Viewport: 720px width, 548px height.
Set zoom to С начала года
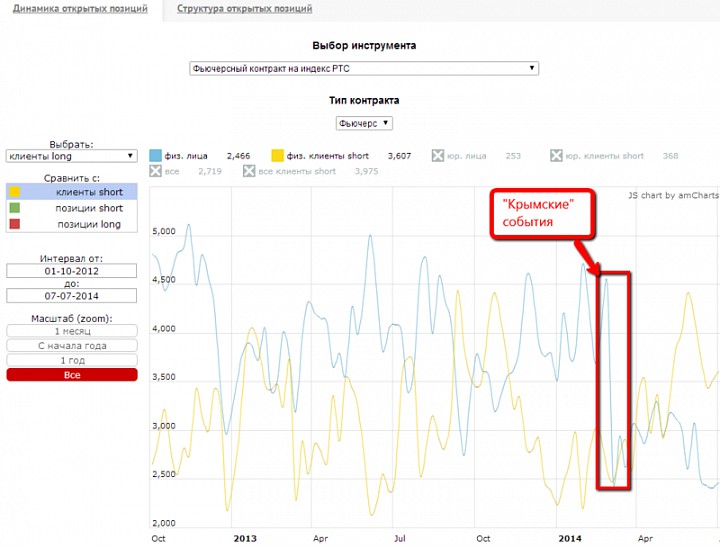[x=72, y=345]
